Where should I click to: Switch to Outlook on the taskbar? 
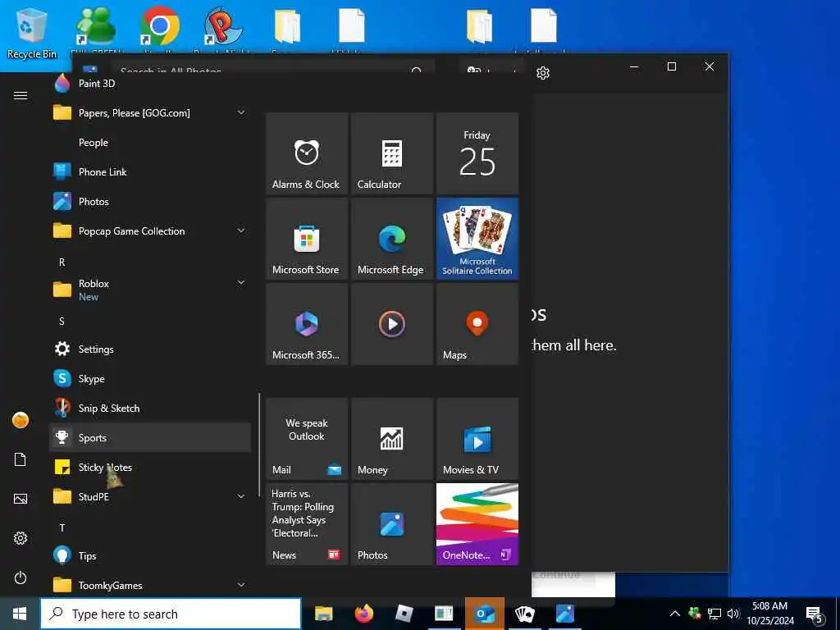point(485,614)
